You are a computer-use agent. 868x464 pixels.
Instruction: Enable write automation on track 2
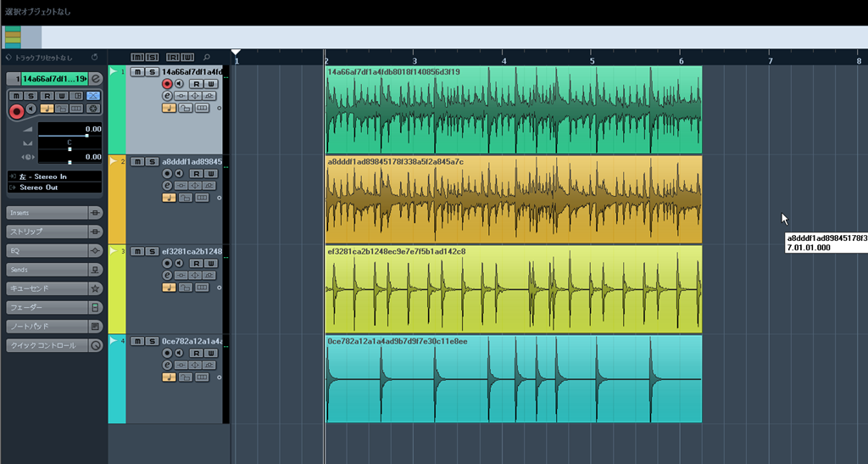(x=210, y=173)
